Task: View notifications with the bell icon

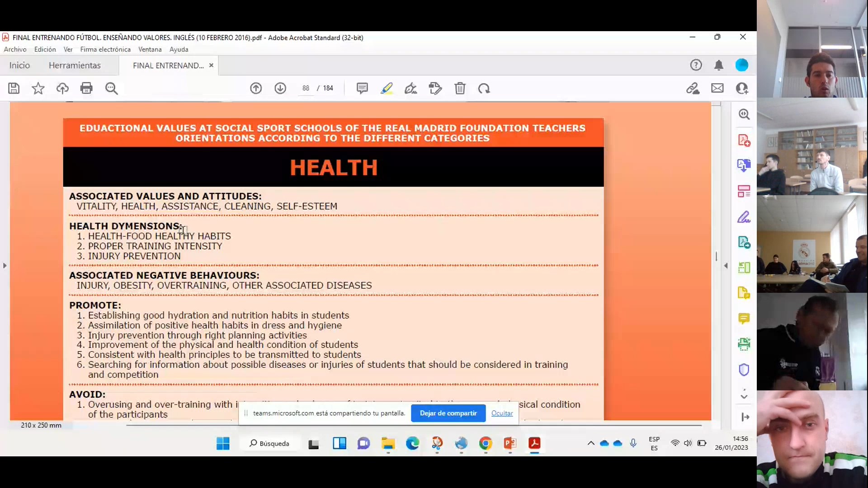Action: 719,65
